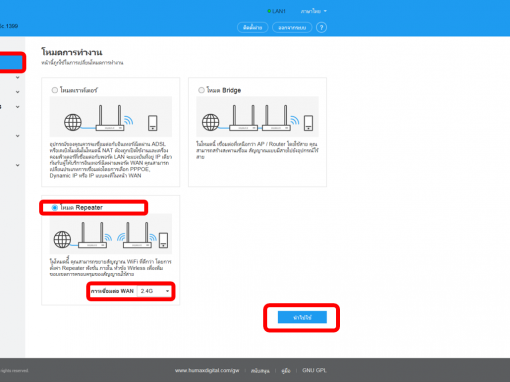Click the phone icon in Bridge mode diagram
Image resolution: width=510 pixels, height=382 pixels.
308,123
